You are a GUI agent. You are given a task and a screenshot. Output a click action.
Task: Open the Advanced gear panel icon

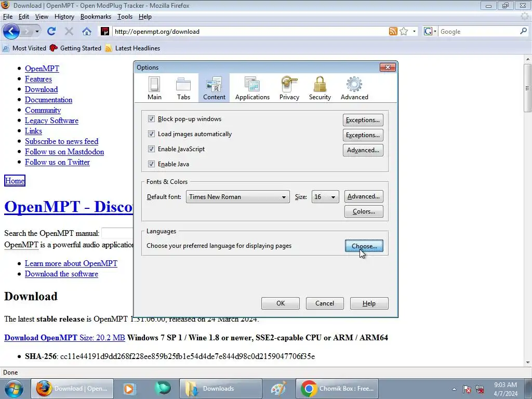click(x=354, y=88)
